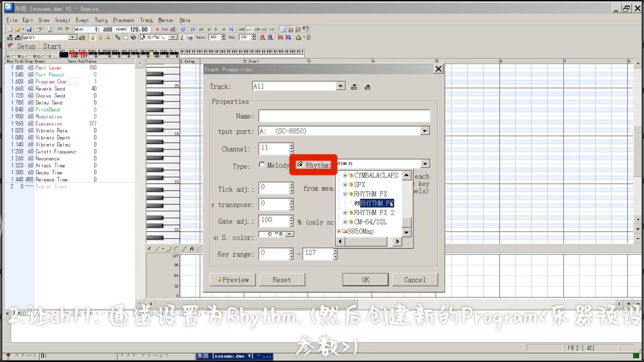Set playback speed to x2
The width and height of the screenshot is (644, 362).
coord(264,29)
